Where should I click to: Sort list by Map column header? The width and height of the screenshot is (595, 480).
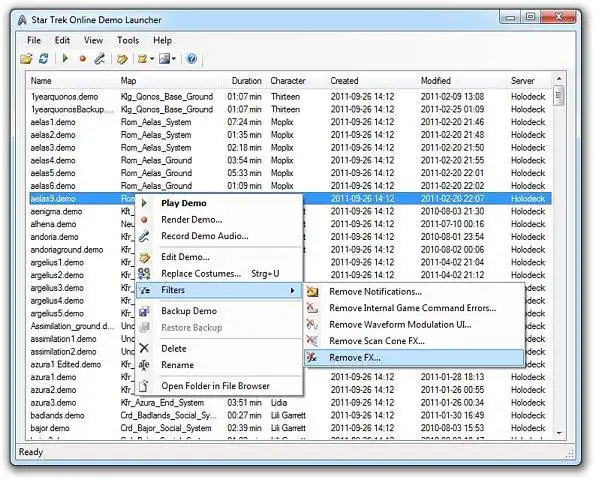[x=169, y=81]
